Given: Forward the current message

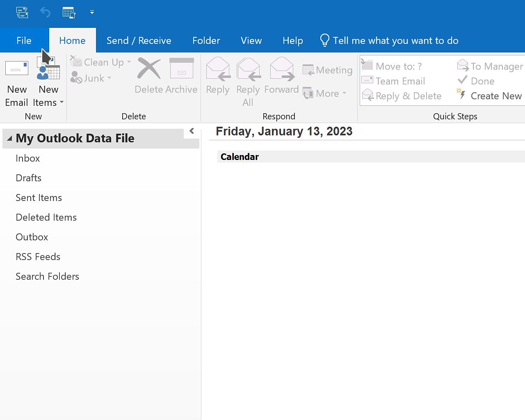Looking at the screenshot, I should tap(281, 78).
